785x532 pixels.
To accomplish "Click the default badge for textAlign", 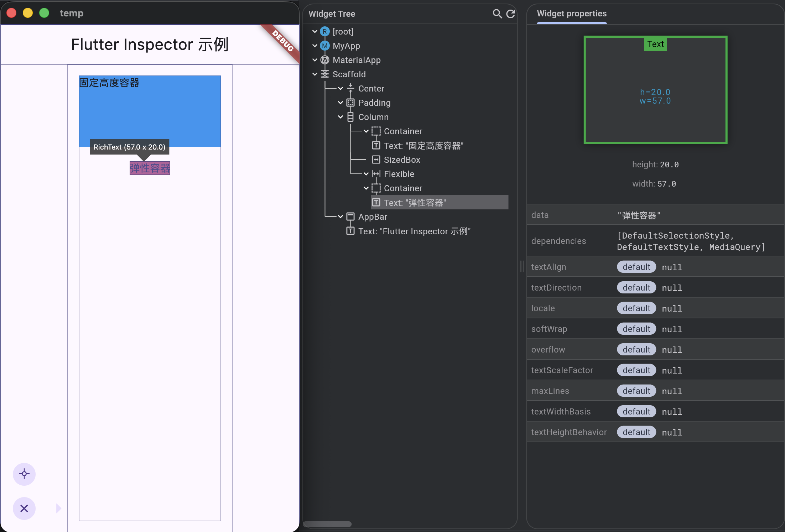I will click(x=636, y=267).
